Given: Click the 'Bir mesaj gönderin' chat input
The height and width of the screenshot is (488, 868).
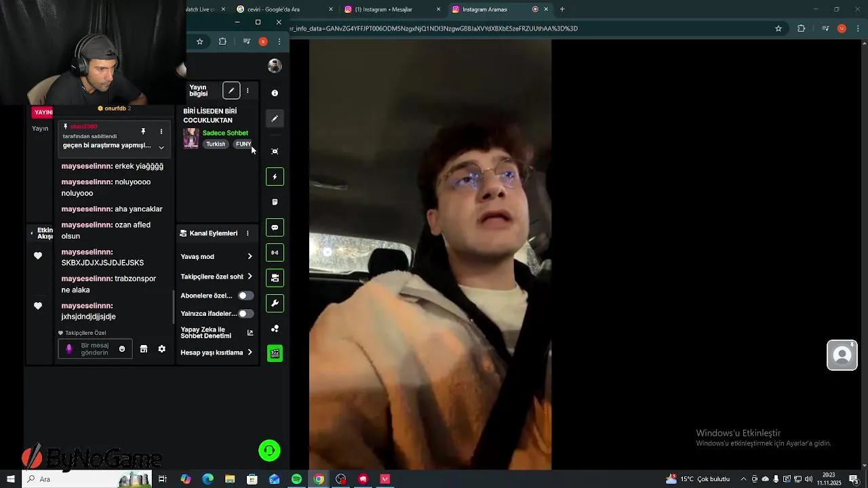Looking at the screenshot, I should pos(95,349).
